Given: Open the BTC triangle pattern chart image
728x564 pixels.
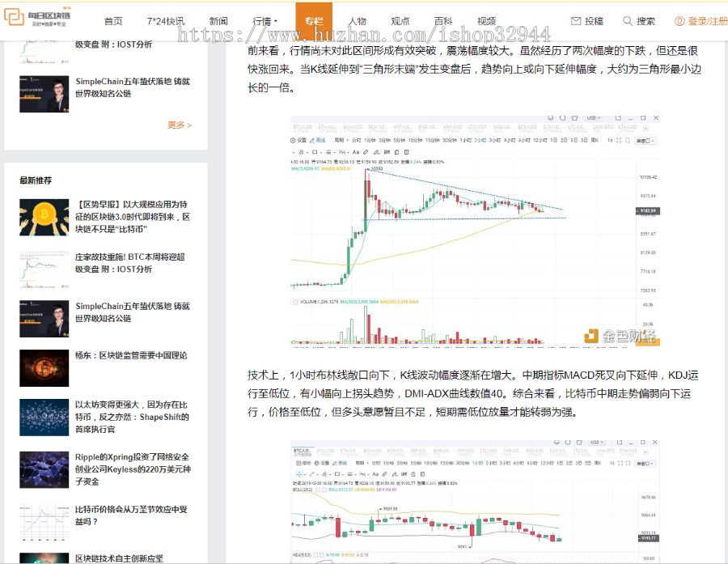Looking at the screenshot, I should (x=475, y=231).
